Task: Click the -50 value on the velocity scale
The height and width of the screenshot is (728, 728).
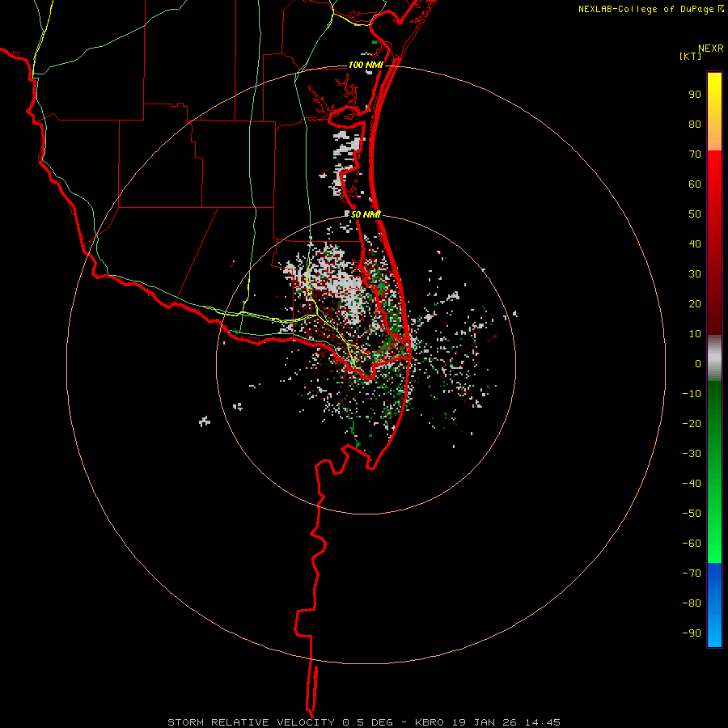Action: pyautogui.click(x=692, y=514)
